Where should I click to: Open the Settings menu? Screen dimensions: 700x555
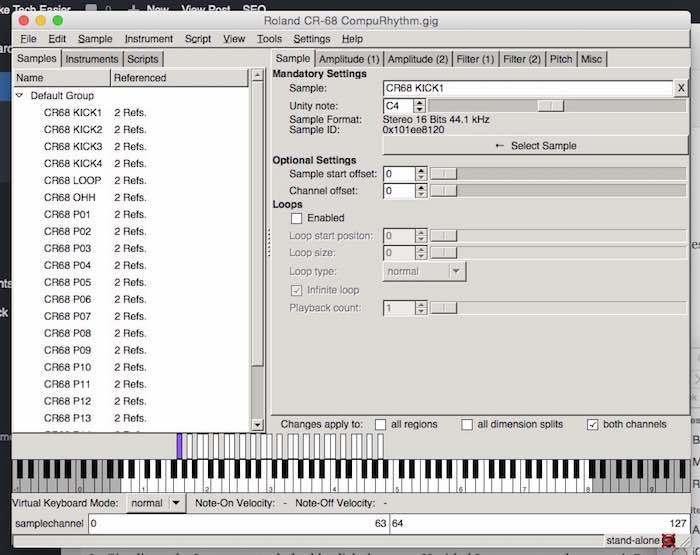[x=312, y=39]
